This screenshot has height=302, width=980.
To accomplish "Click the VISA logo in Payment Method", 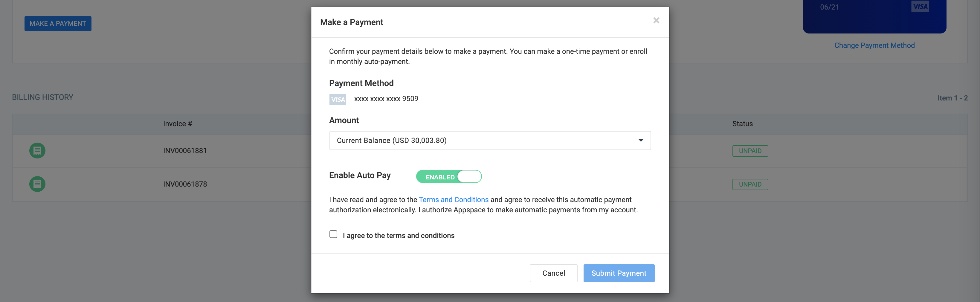I will 338,99.
